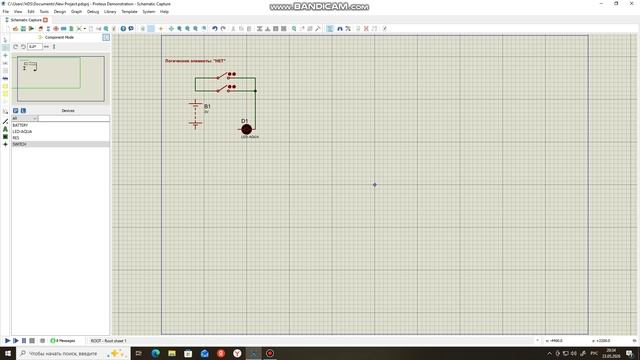Open the Library menu
640x360 pixels.
tap(110, 11)
